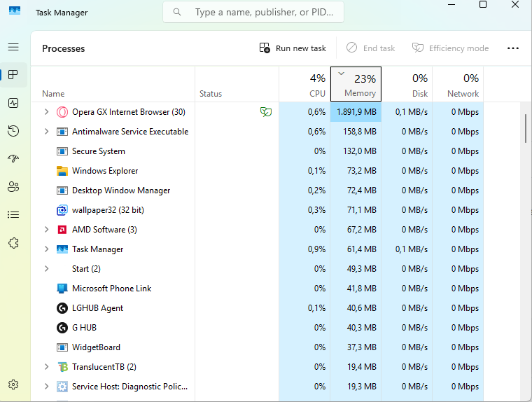Viewport: 532px width, 402px height.
Task: Focus the search box for name, publisher, PID
Action: [x=253, y=12]
